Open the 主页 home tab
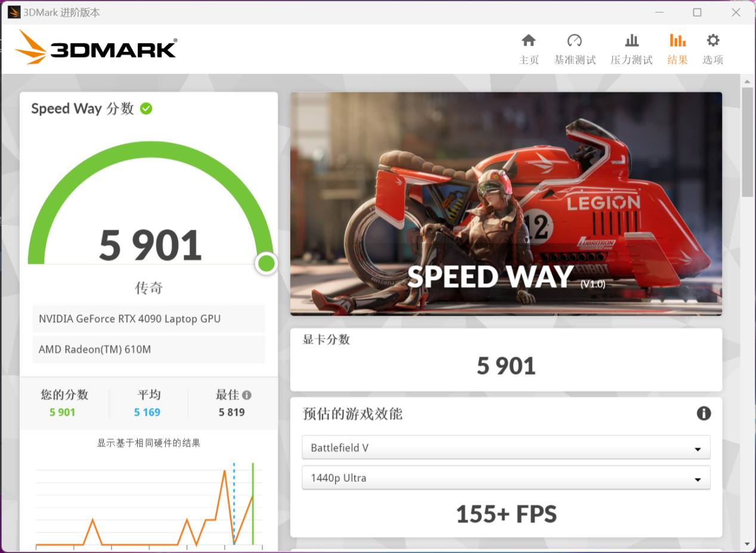 (x=529, y=50)
